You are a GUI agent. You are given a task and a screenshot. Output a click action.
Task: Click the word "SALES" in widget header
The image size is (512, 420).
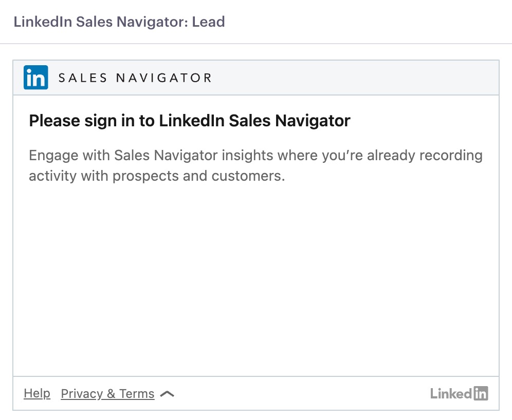83,78
